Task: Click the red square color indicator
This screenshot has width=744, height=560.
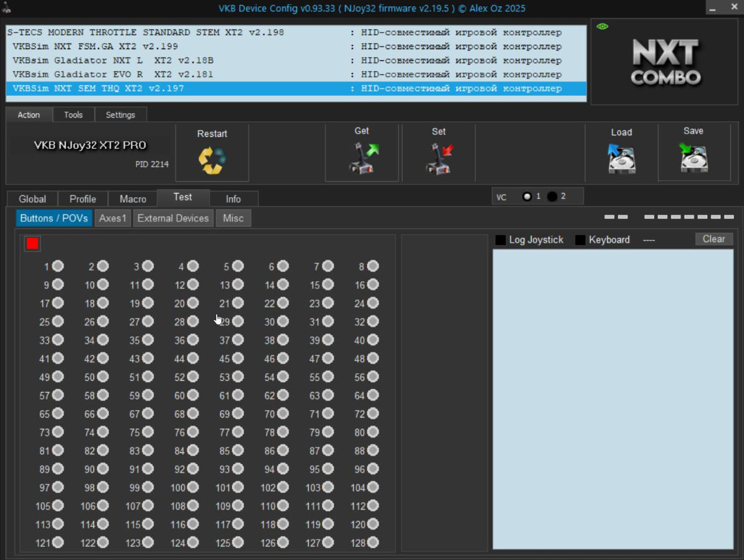Action: (33, 243)
